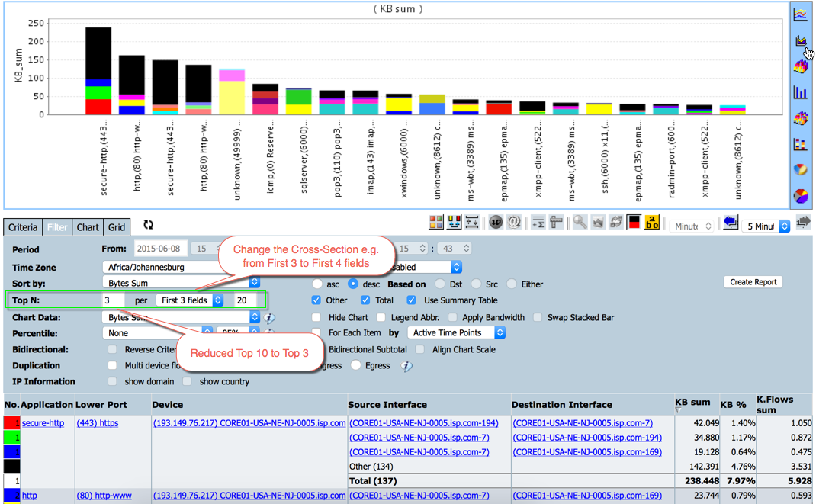This screenshot has width=816, height=504.
Task: Click the round 'w' toolbar icon
Action: pos(496,223)
